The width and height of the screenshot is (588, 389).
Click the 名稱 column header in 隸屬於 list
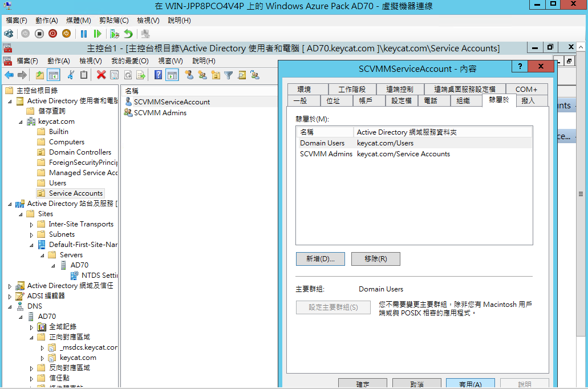tap(325, 132)
